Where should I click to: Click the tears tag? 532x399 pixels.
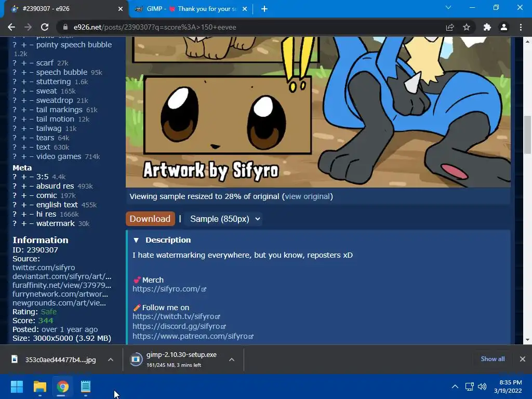[x=45, y=138]
